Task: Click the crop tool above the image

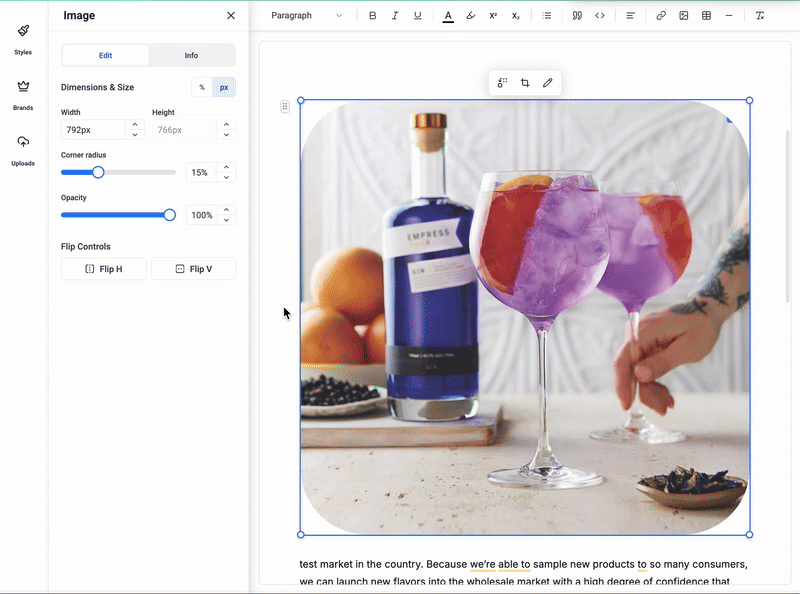Action: (x=525, y=83)
